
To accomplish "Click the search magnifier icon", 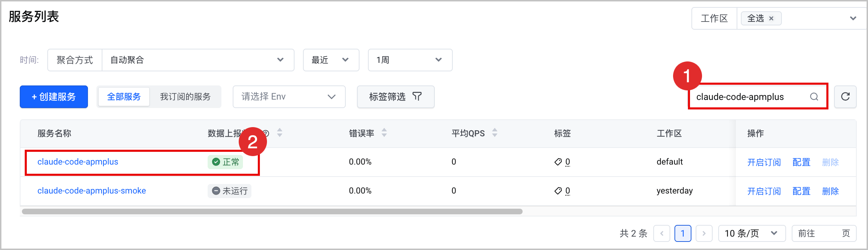I will click(814, 97).
